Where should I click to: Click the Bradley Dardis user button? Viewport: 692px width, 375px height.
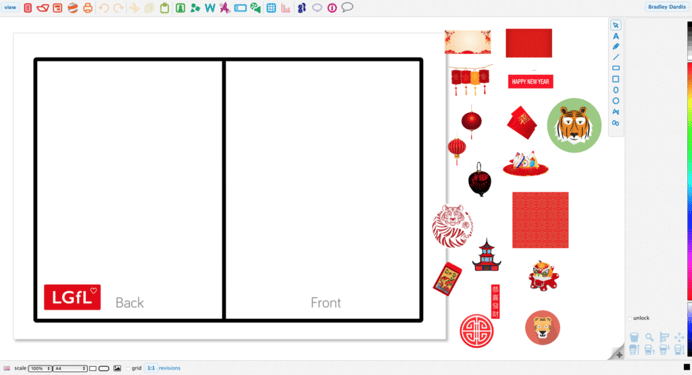667,7
